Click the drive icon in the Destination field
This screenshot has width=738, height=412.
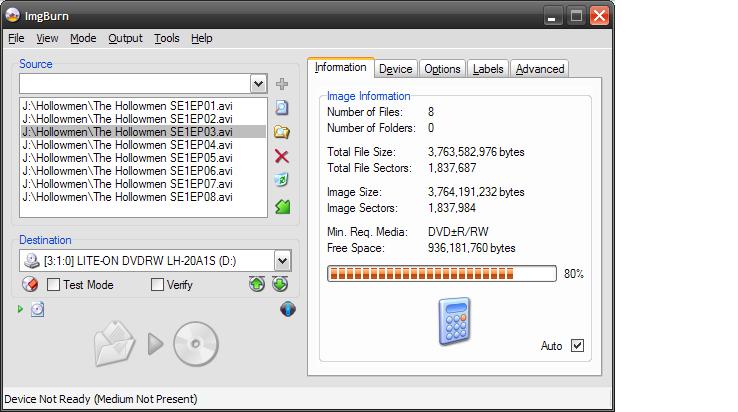point(32,260)
